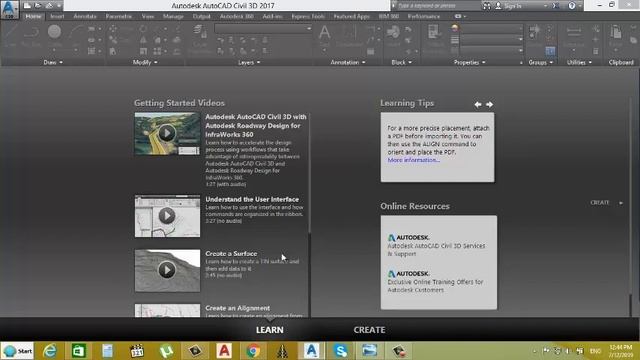This screenshot has height=360, width=640.
Task: Expand the Annotation panel
Action: tap(348, 62)
